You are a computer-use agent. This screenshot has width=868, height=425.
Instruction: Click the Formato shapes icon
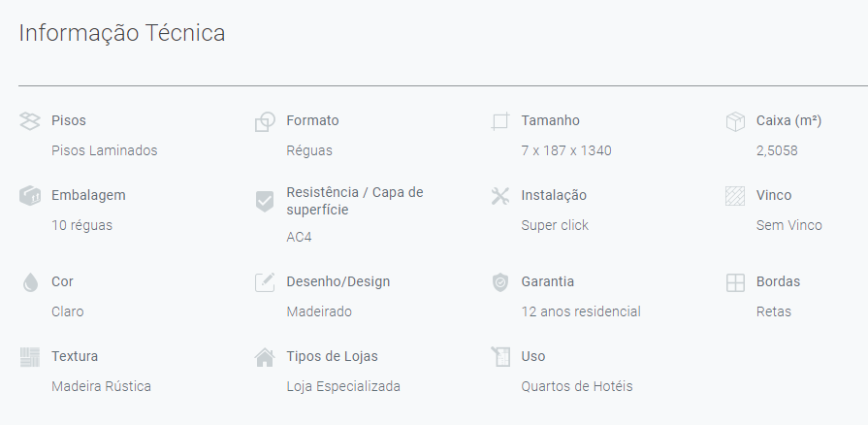tap(265, 121)
